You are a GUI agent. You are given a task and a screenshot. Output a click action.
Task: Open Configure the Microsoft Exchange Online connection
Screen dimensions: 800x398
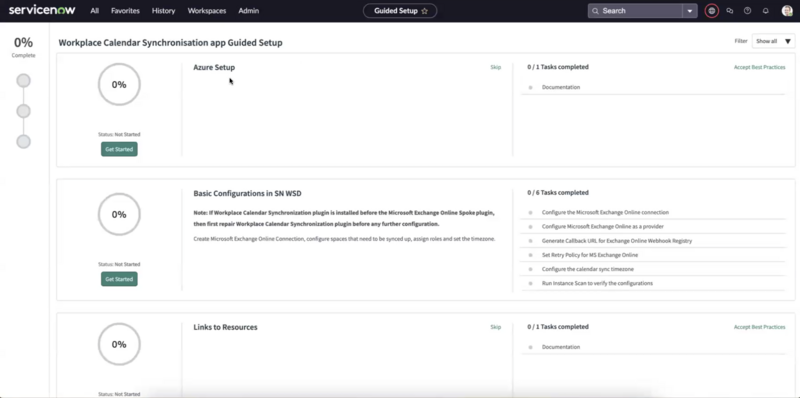click(605, 212)
